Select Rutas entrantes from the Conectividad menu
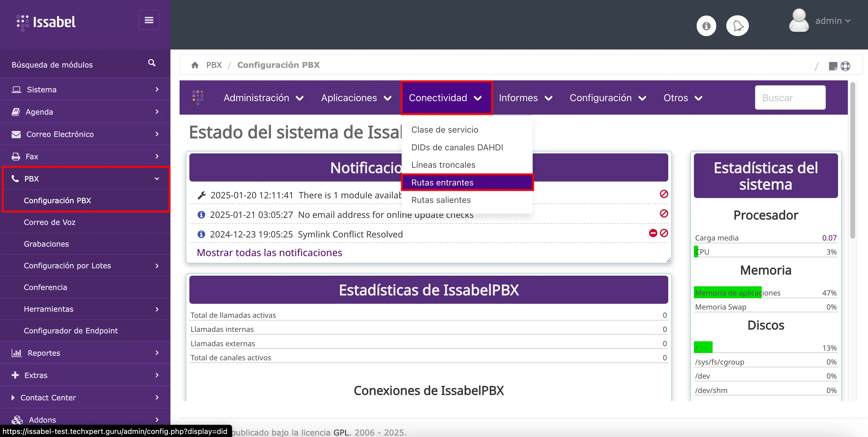 click(x=442, y=182)
